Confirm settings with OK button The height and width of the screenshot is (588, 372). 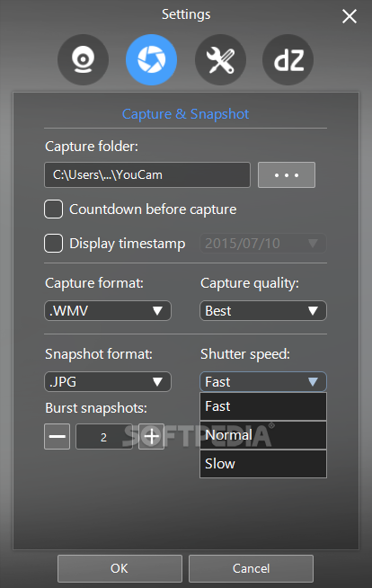120,568
